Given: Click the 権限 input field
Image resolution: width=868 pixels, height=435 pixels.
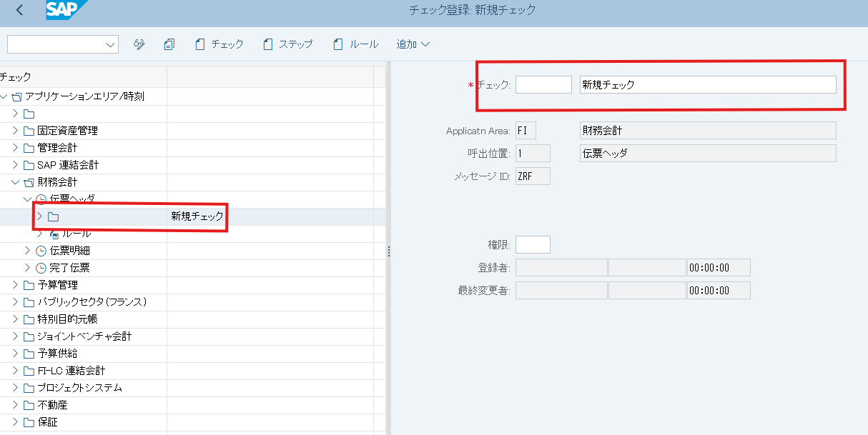Looking at the screenshot, I should pyautogui.click(x=533, y=245).
